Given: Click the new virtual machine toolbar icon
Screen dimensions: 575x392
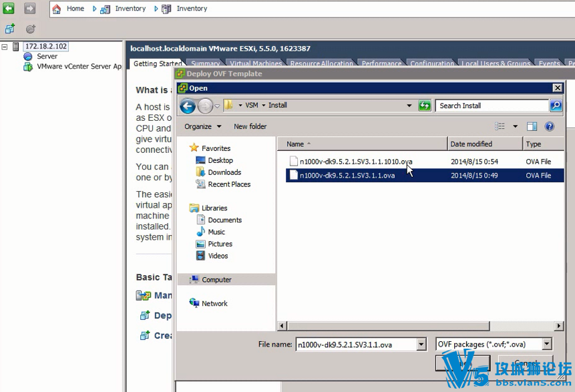Looking at the screenshot, I should coord(10,29).
